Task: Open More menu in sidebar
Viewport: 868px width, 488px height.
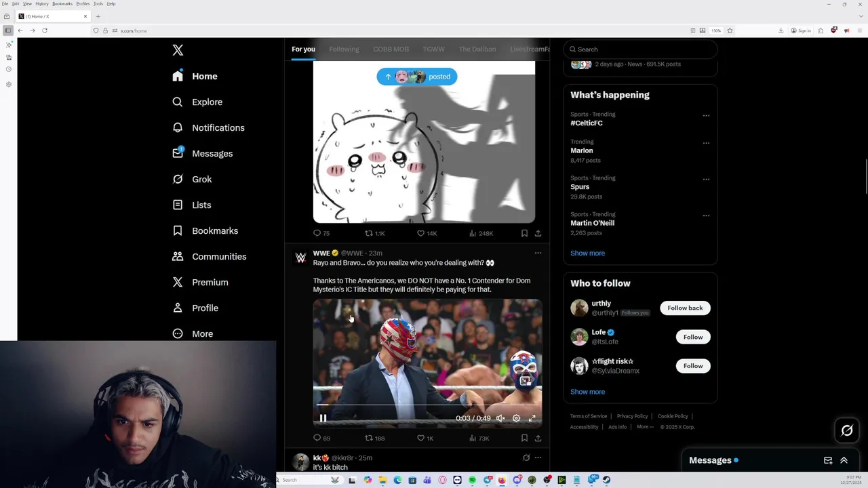Action: pyautogui.click(x=193, y=333)
